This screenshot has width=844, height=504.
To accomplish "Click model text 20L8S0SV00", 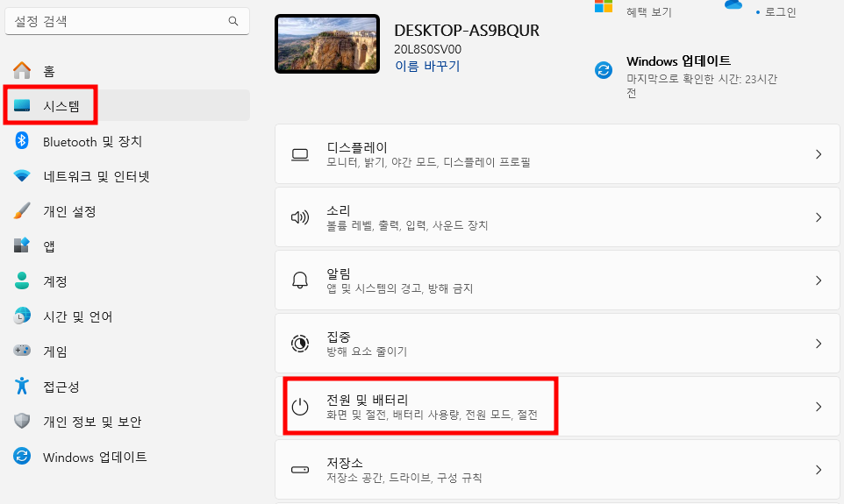I will tap(427, 49).
